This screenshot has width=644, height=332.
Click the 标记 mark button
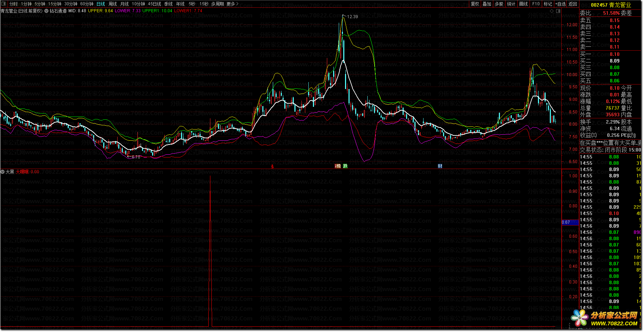click(x=548, y=4)
